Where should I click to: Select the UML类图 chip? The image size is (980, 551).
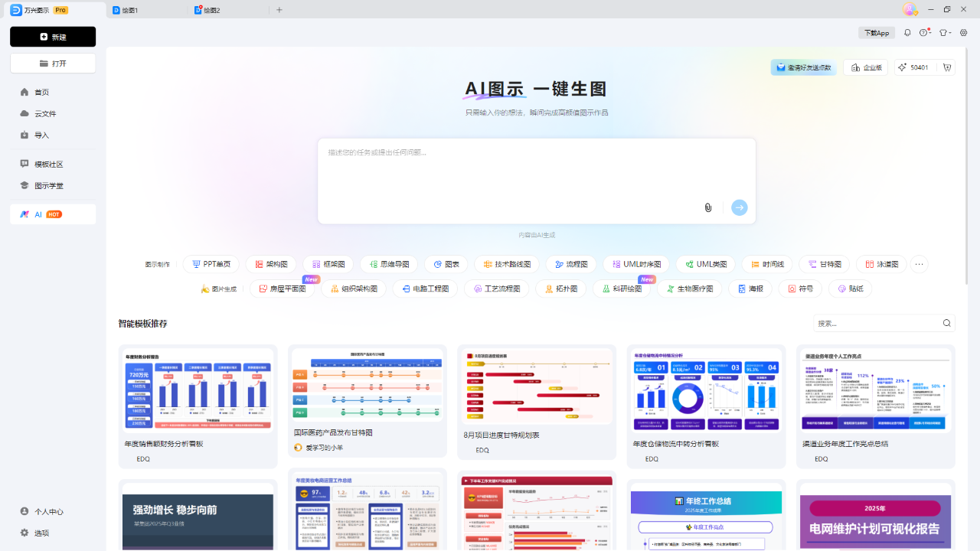coord(706,264)
